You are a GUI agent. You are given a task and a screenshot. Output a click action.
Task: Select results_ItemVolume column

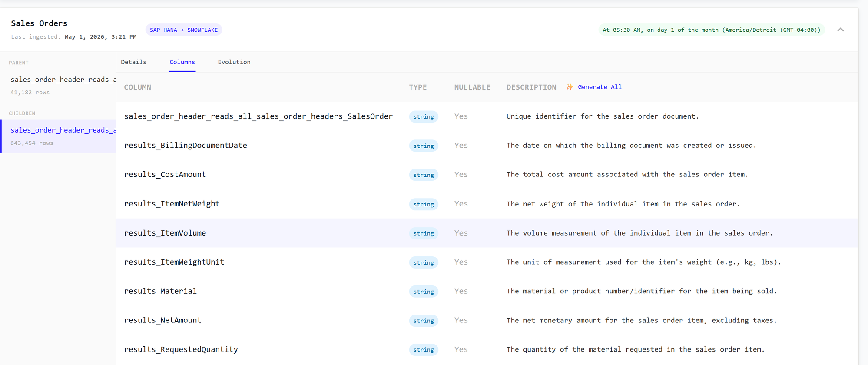165,233
